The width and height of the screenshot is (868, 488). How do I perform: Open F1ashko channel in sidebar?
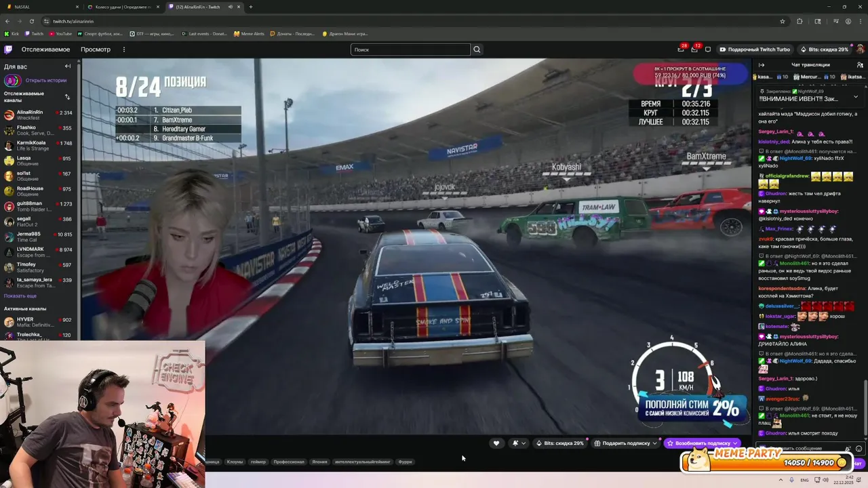click(x=40, y=130)
